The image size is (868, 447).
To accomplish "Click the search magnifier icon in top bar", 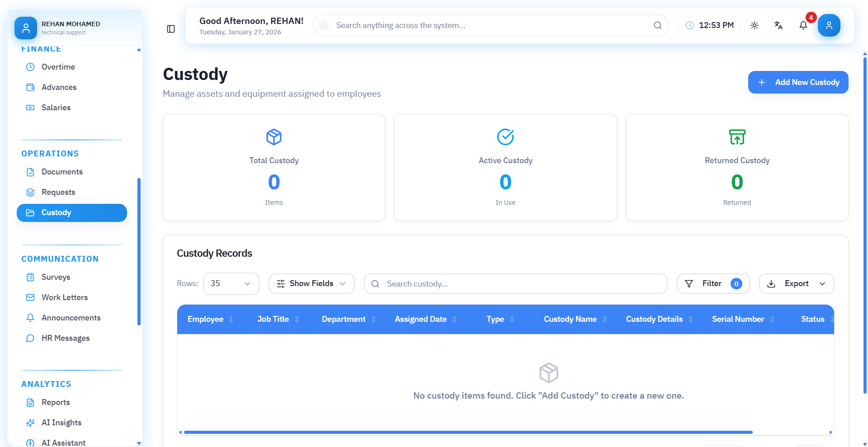I will 657,25.
